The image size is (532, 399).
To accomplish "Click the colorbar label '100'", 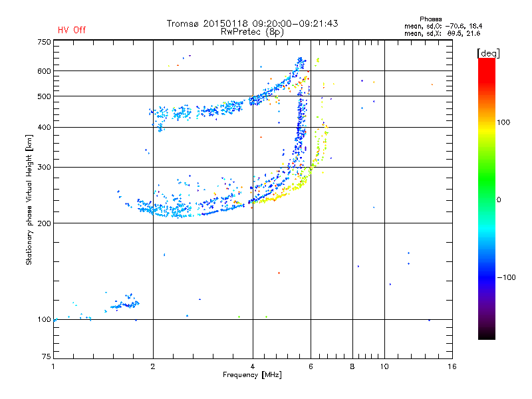I will click(503, 122).
